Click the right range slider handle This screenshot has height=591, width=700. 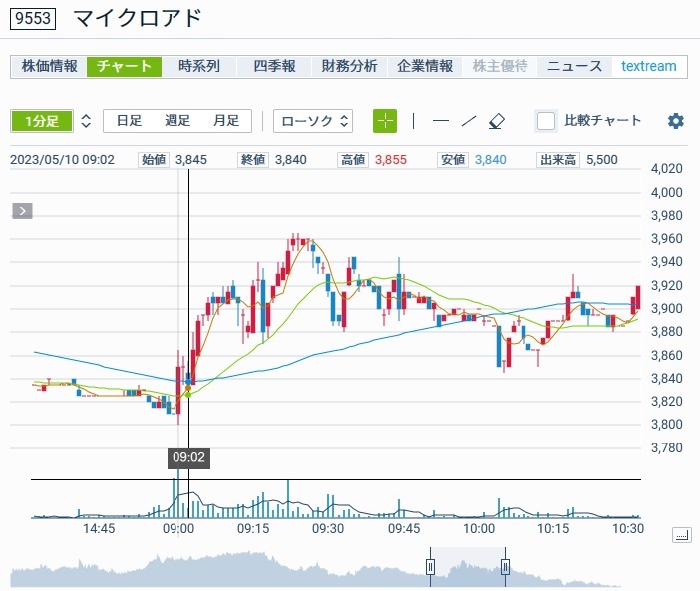point(505,567)
